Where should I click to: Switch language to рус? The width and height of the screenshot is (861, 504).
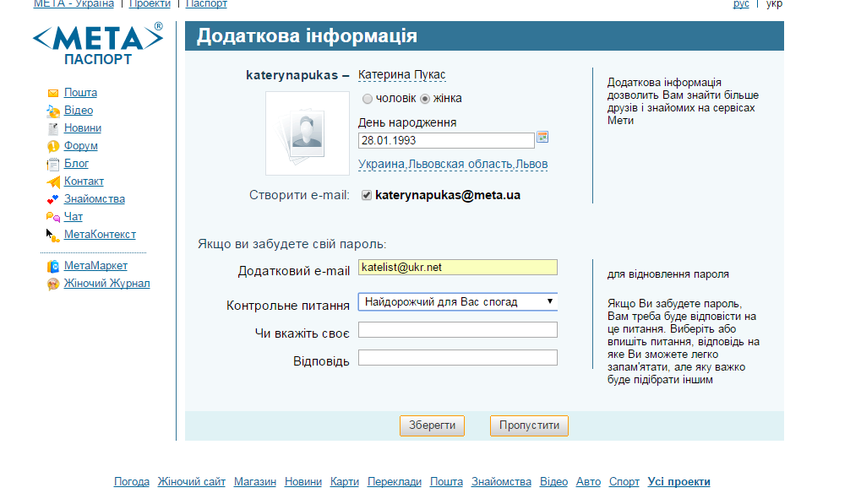pyautogui.click(x=741, y=4)
